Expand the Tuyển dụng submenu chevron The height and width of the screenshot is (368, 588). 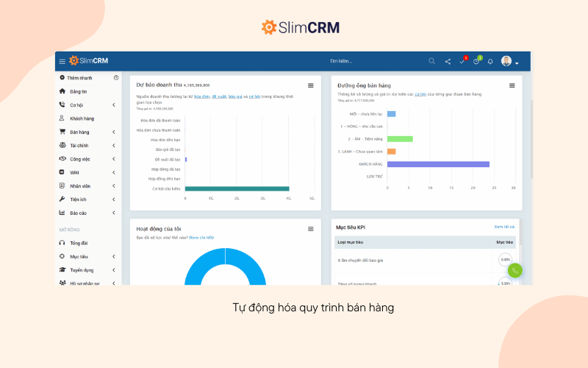coord(114,270)
